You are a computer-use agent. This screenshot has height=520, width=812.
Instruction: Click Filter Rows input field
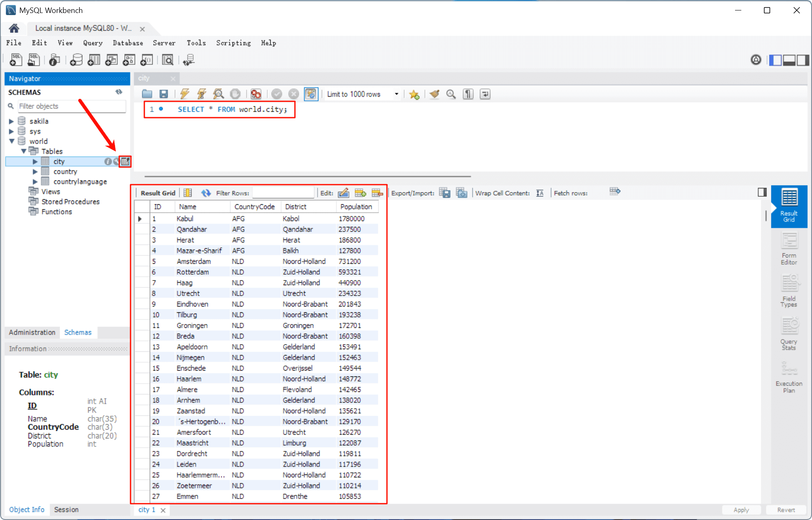283,193
